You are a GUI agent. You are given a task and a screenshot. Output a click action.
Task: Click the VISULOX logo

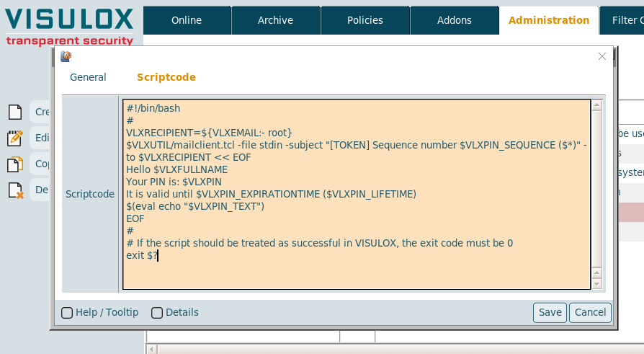[70, 25]
